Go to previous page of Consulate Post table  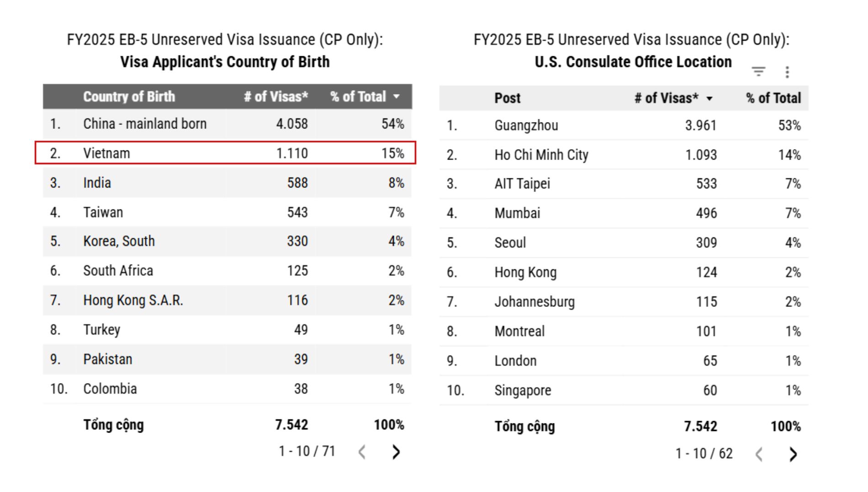pos(759,454)
